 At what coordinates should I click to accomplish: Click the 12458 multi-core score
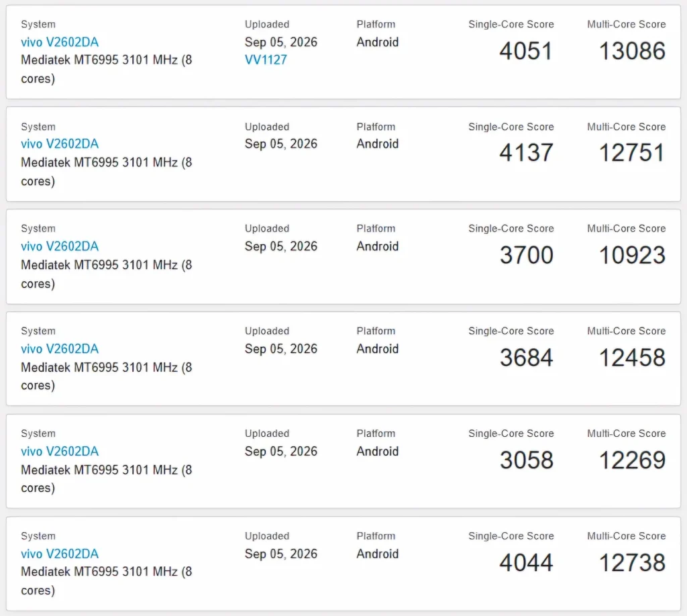pos(632,358)
